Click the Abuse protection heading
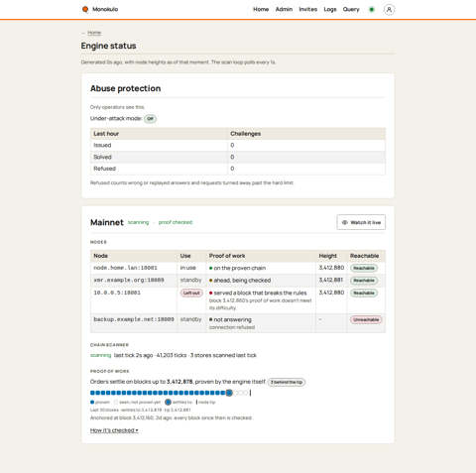 point(125,88)
